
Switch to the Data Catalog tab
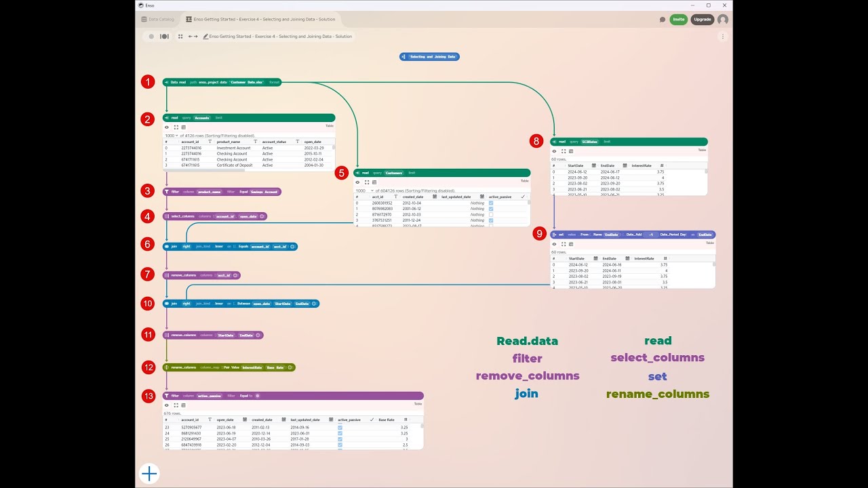coord(157,20)
